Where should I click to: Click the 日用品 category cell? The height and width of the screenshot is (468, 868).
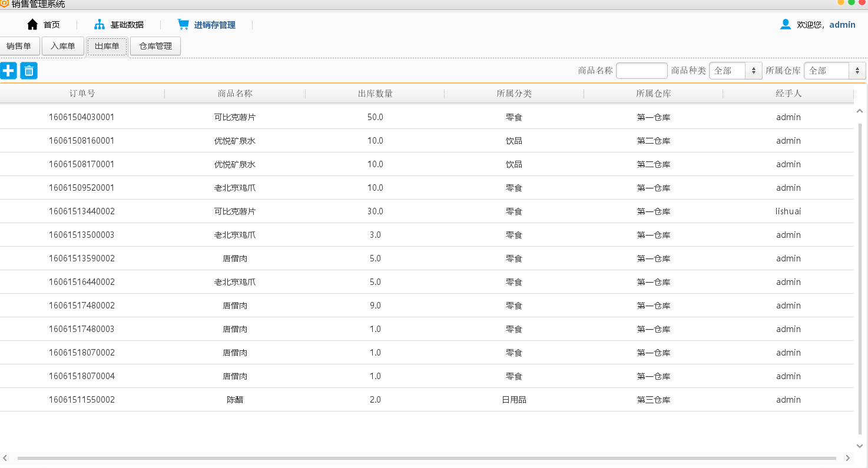point(514,400)
